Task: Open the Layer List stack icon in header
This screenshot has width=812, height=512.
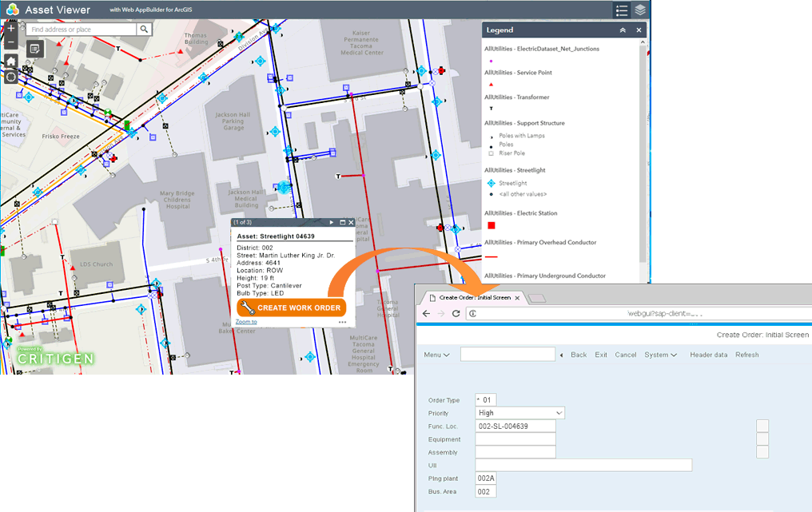Action: [x=640, y=10]
